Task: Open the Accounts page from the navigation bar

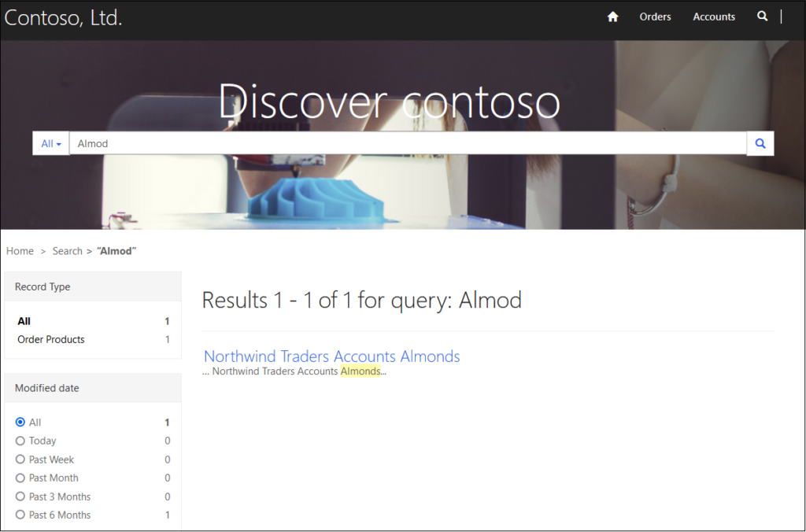Action: click(713, 16)
